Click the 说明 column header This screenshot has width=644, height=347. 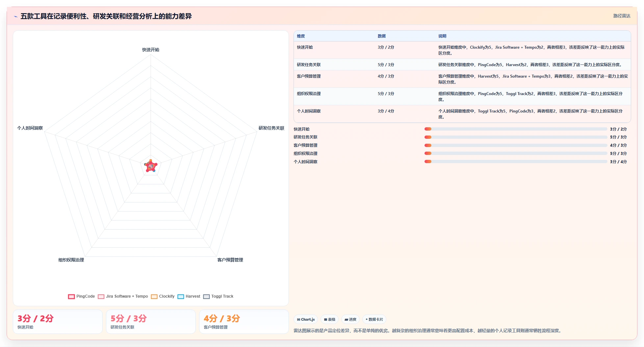pos(442,36)
